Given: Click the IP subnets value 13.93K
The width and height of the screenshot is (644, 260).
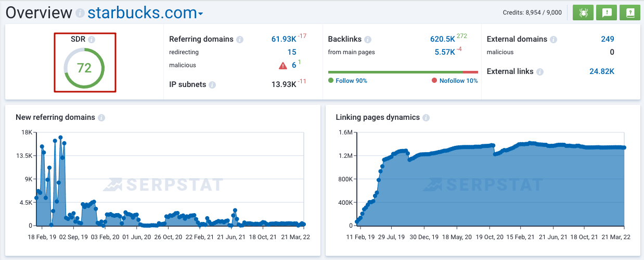Looking at the screenshot, I should tap(284, 84).
